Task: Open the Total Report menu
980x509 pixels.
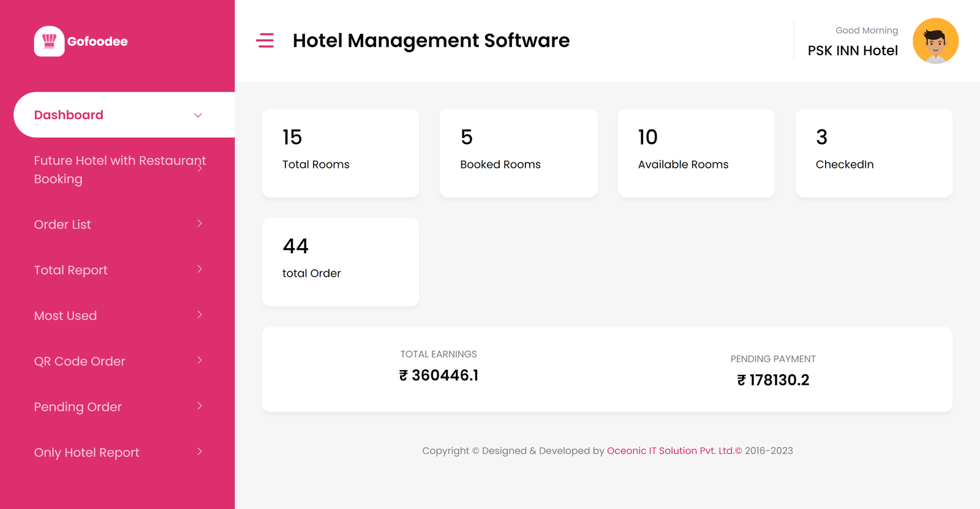Action: point(71,270)
